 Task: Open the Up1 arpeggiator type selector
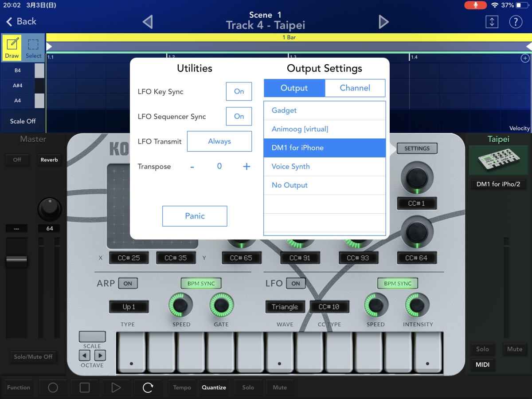(129, 307)
